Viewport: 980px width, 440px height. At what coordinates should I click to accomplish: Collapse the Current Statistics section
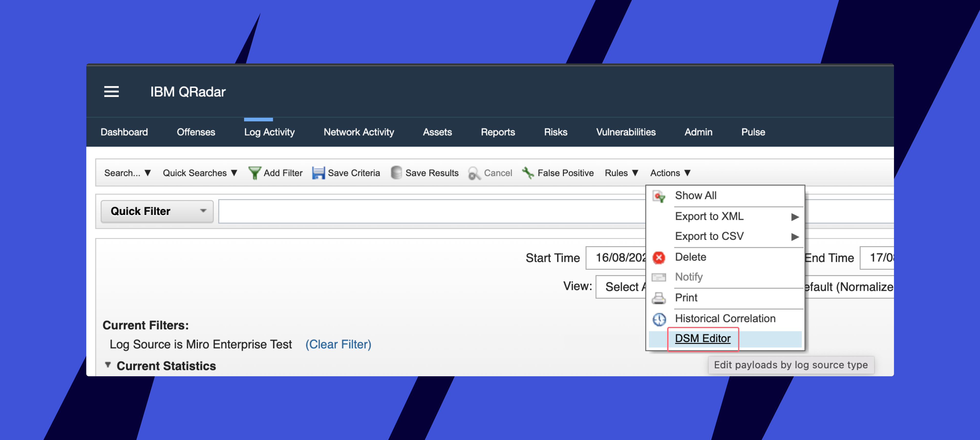[x=108, y=365]
